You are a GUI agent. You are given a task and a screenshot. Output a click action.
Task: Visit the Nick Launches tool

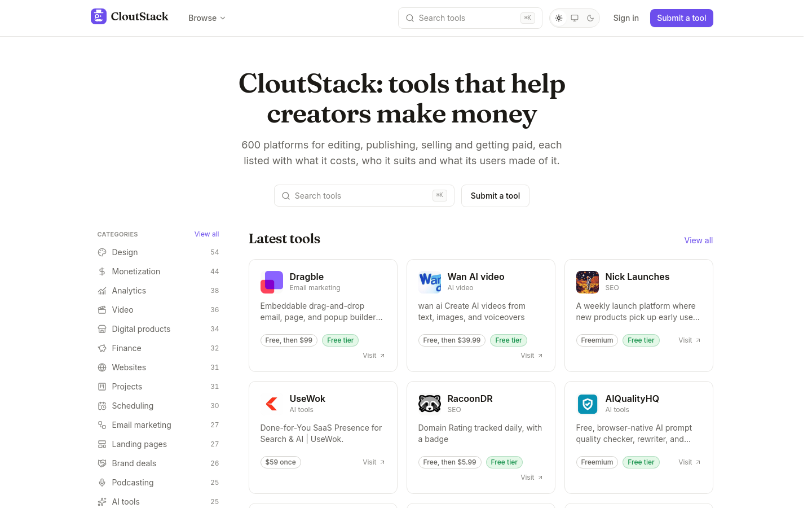click(690, 340)
